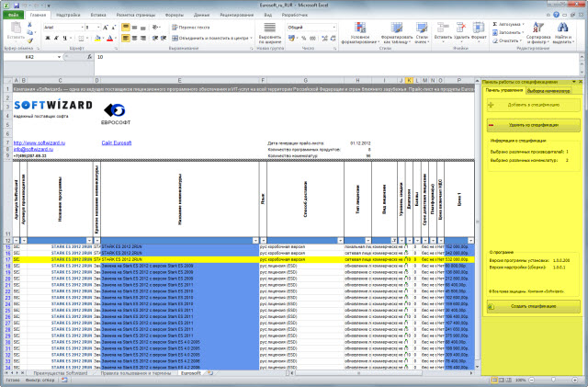Click the decrease indent icon
Image resolution: width=588 pixels, height=387 pixels.
click(155, 38)
